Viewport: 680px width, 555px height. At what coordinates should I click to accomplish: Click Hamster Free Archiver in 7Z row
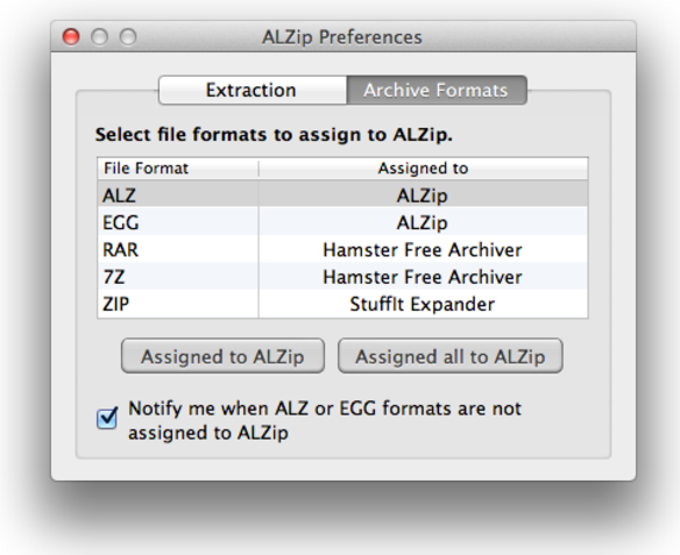pyautogui.click(x=422, y=277)
